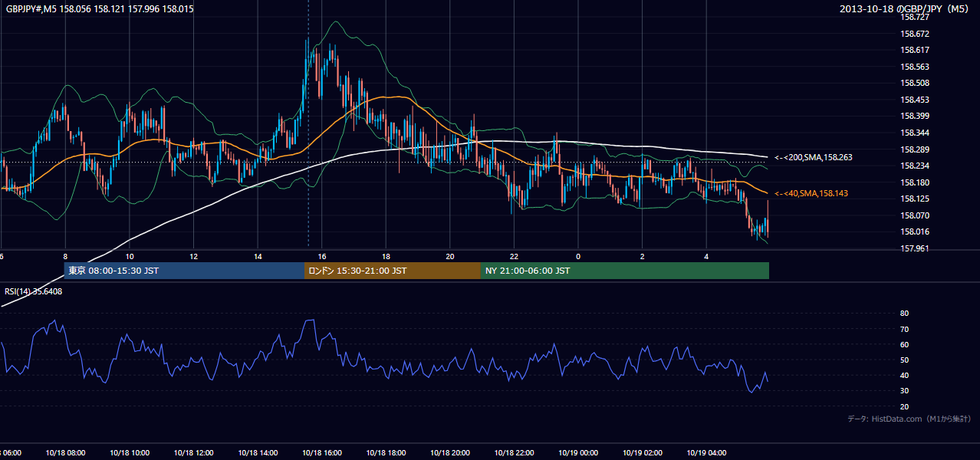The image size is (980, 460).
Task: Click RSI scale value 60
Action: coord(904,344)
